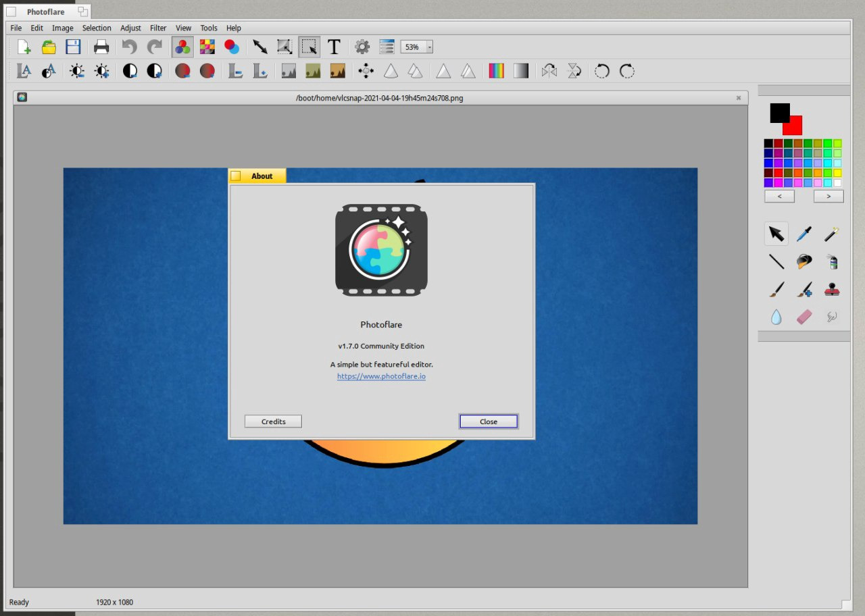The image size is (865, 616).
Task: Pick the Eraser tool
Action: pos(804,317)
